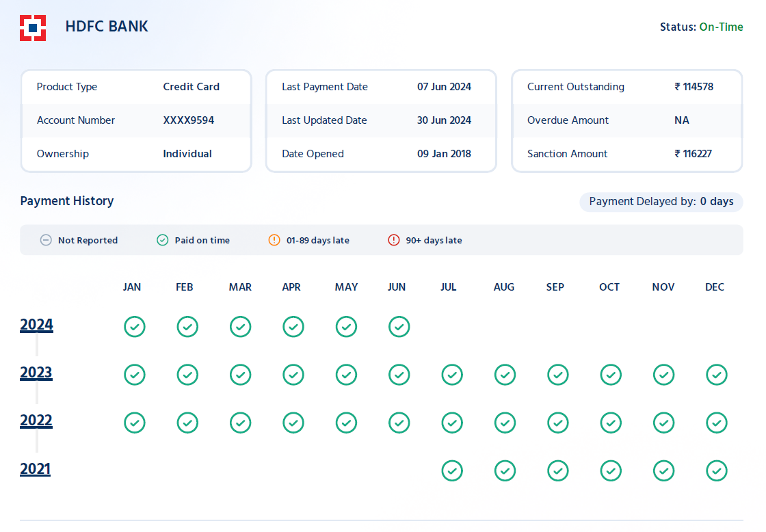Open the 2021 year link
Image resolution: width=766 pixels, height=532 pixels.
coord(35,469)
